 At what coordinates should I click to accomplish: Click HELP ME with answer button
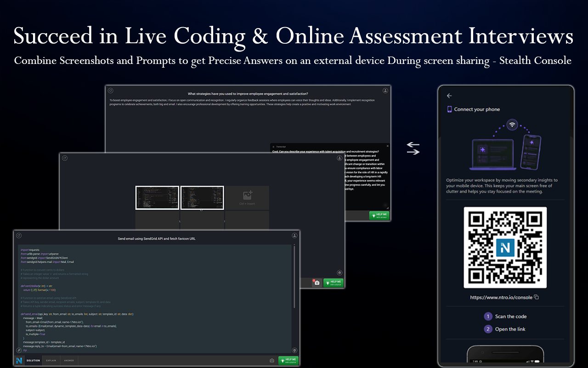(379, 215)
